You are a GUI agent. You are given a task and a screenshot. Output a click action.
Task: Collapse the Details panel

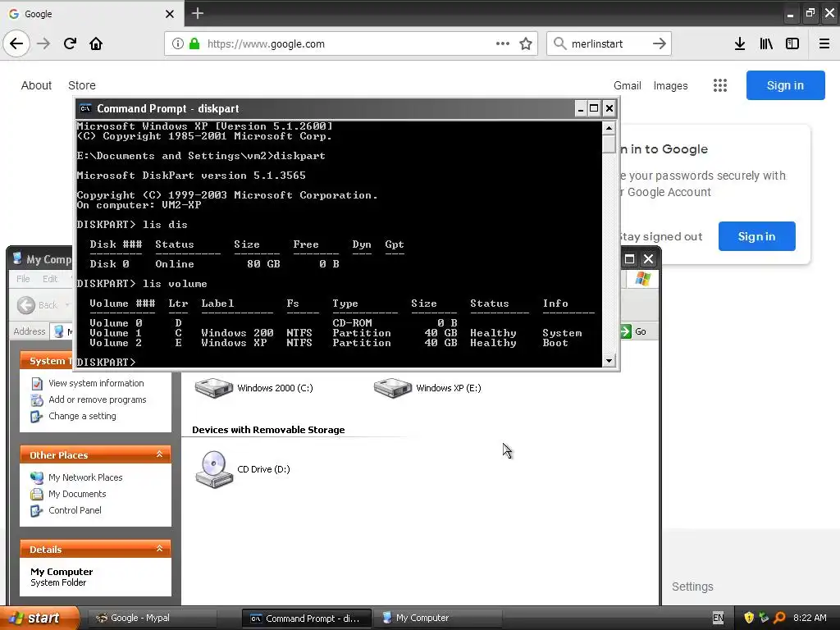159,549
